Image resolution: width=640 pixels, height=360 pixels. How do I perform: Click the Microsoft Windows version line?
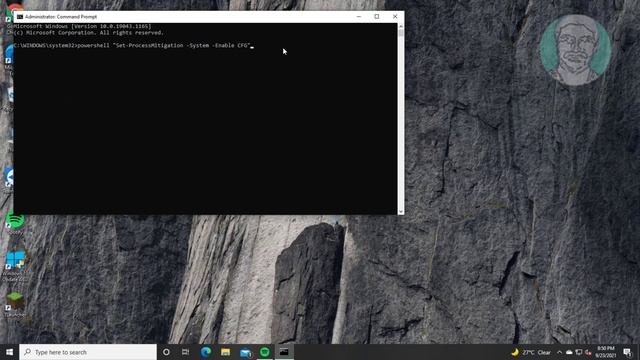[x=82, y=26]
